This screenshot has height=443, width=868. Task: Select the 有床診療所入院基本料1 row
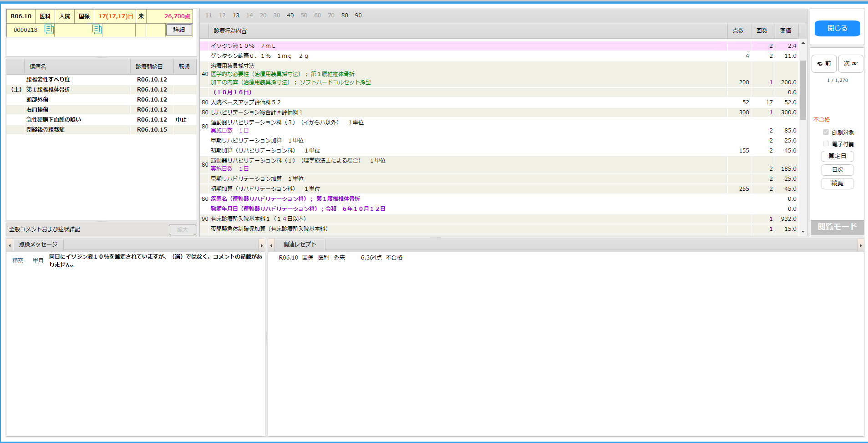click(499, 219)
